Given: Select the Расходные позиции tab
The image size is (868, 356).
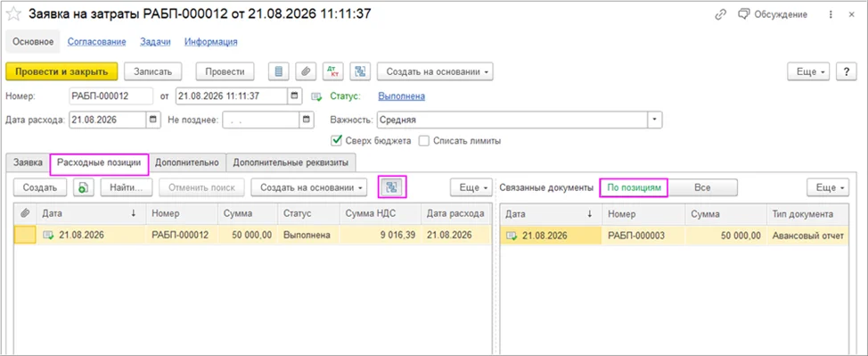Looking at the screenshot, I should coord(100,162).
